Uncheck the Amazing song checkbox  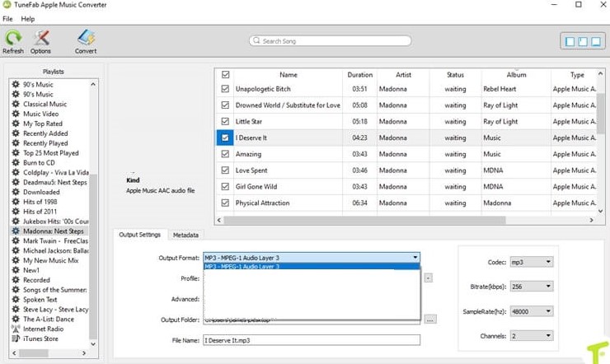(225, 154)
